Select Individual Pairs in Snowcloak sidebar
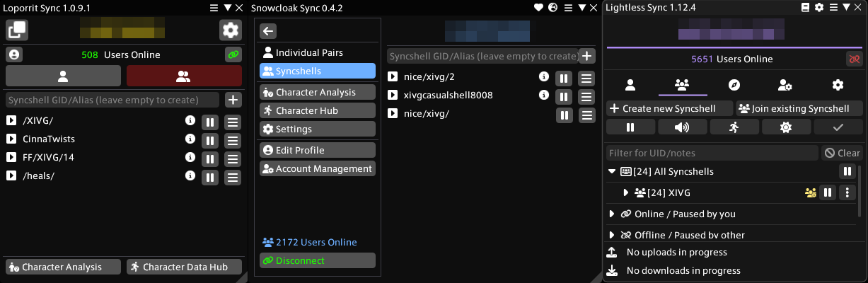 (x=318, y=52)
